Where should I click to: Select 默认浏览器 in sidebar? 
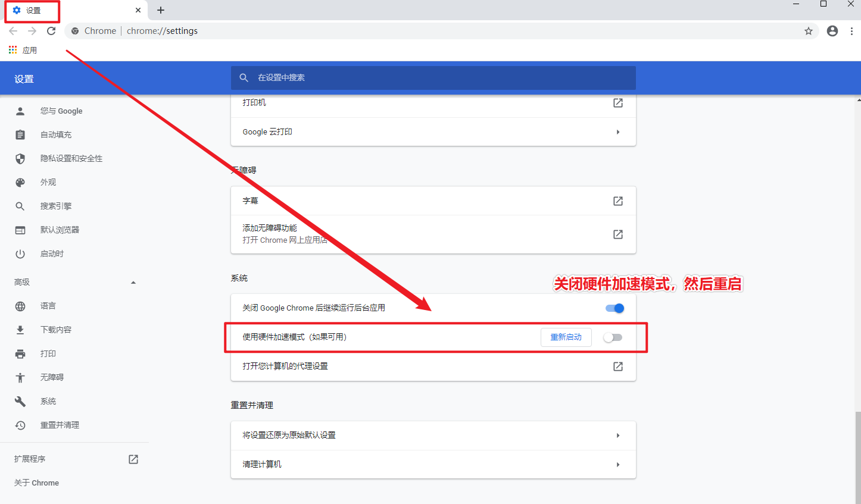coord(60,230)
